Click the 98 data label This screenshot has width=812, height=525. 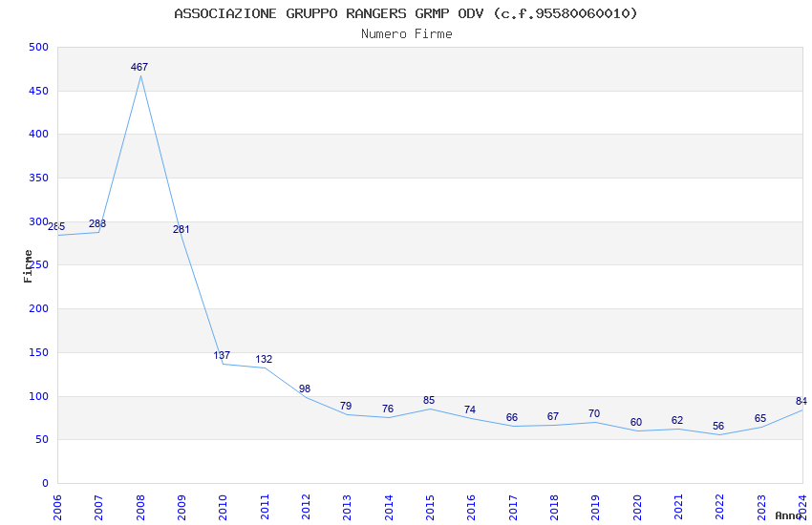pos(305,388)
